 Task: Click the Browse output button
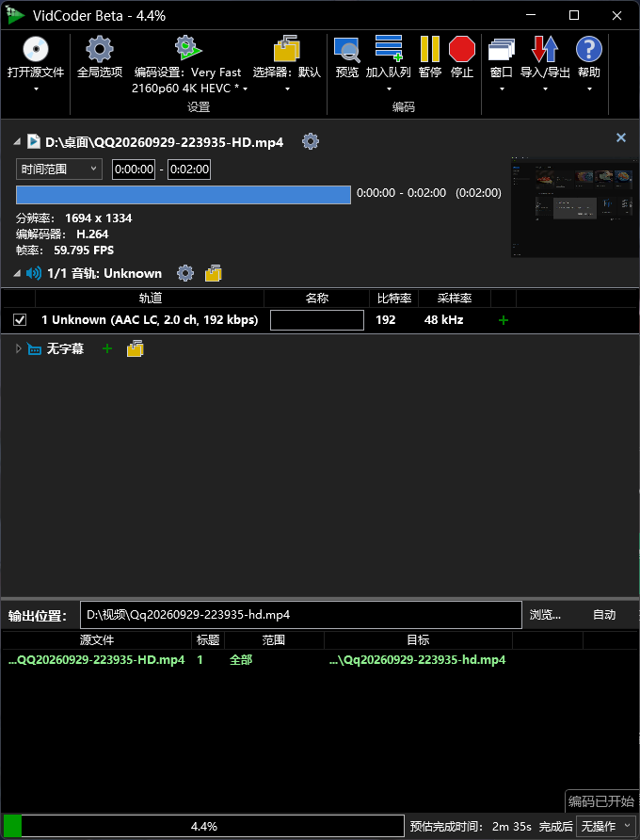click(545, 615)
